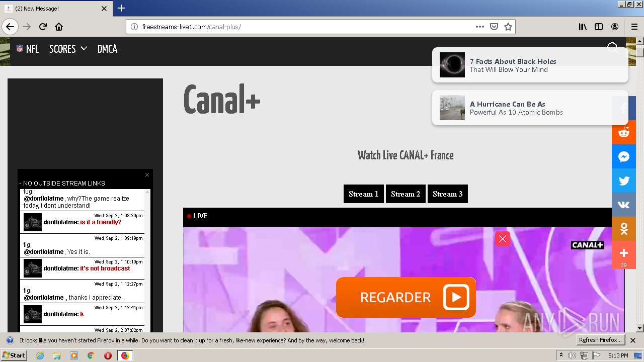Save page to Pocket
Viewport: 644px width, 362px height.
coord(494,27)
